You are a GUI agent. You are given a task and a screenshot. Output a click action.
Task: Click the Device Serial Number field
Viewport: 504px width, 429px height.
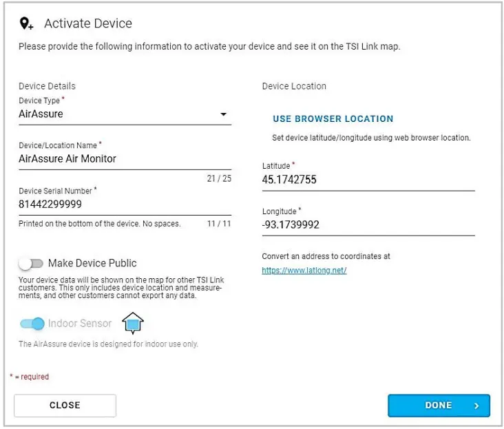(124, 205)
